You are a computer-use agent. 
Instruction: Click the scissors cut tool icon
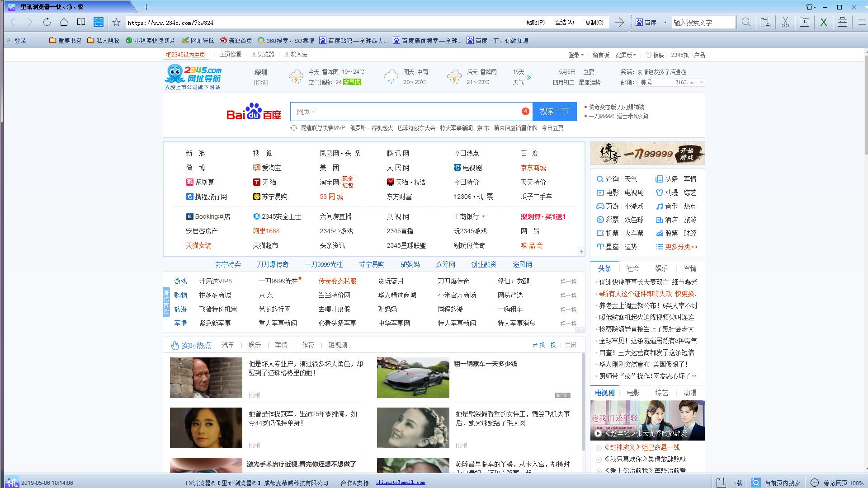pyautogui.click(x=785, y=22)
